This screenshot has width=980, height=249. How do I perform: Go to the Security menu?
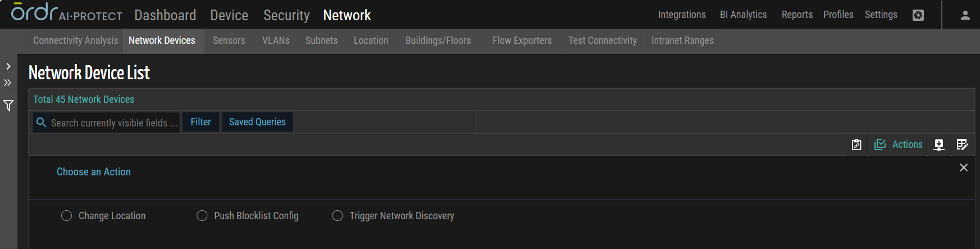coord(286,15)
